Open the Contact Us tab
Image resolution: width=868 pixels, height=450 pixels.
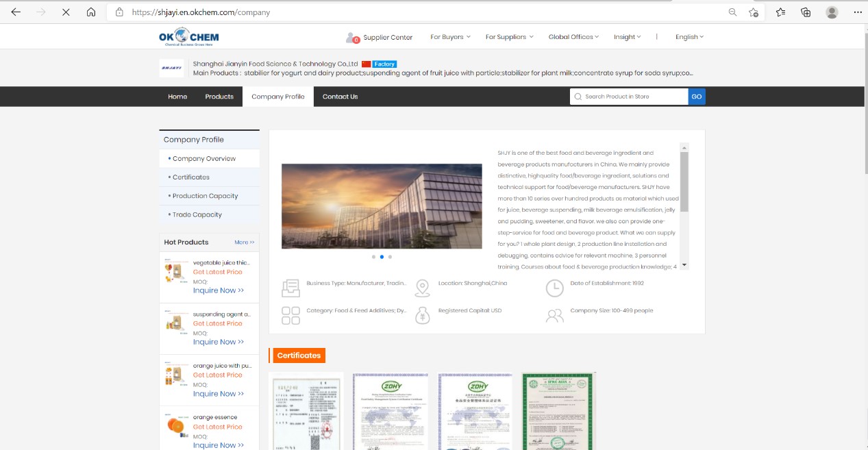pyautogui.click(x=340, y=97)
